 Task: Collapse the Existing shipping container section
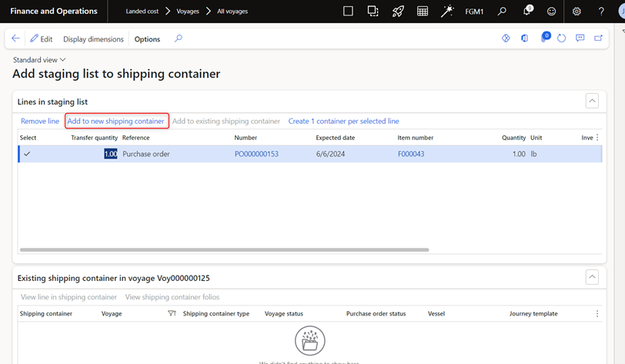coord(592,276)
